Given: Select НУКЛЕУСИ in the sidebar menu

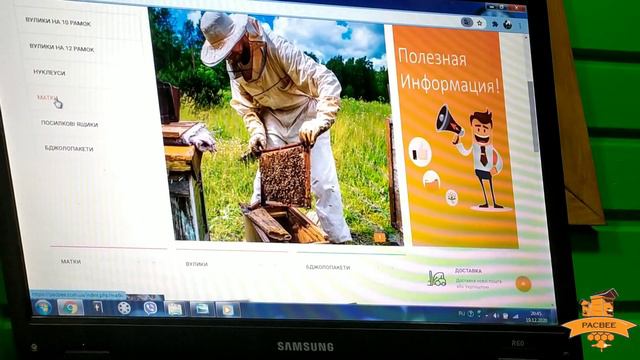Looking at the screenshot, I should (x=49, y=72).
